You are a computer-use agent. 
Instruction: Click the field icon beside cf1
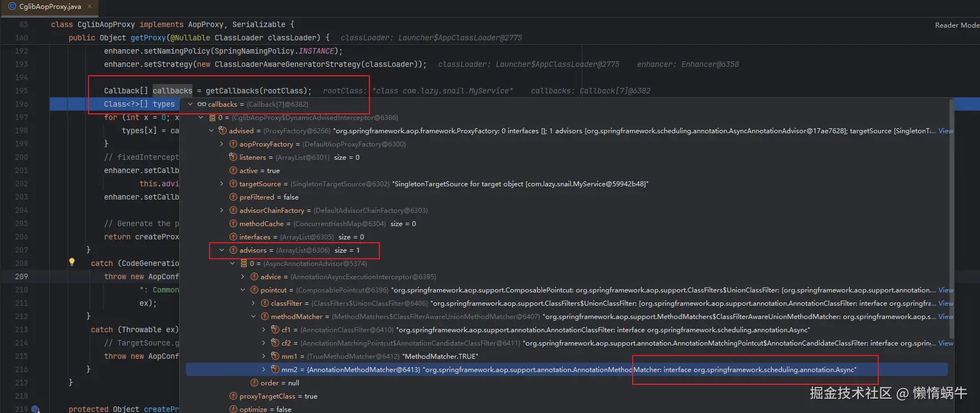click(x=275, y=330)
